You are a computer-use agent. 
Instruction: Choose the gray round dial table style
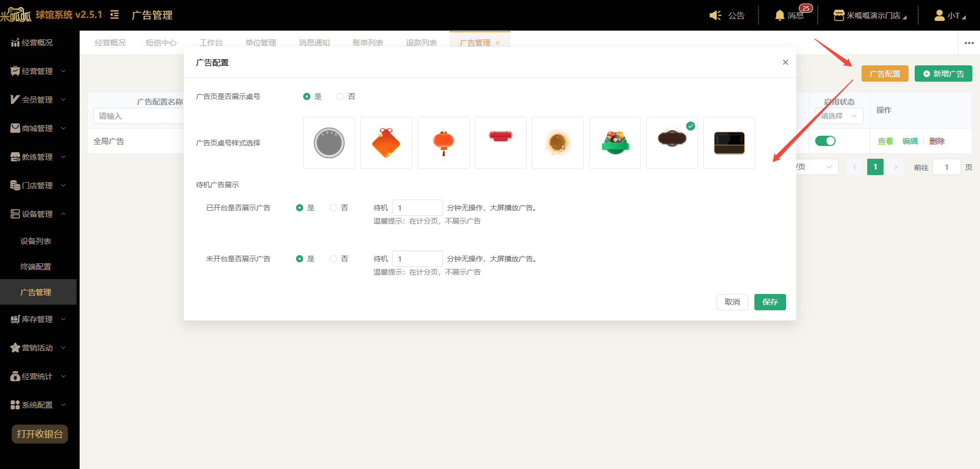coord(329,143)
